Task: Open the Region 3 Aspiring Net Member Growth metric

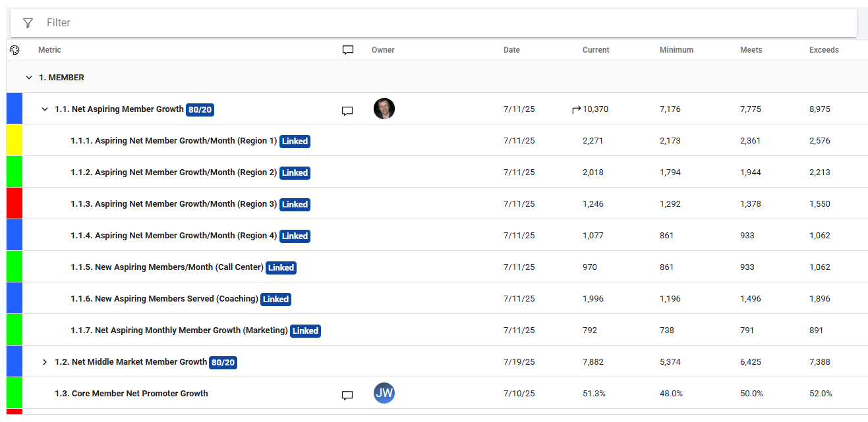Action: [x=174, y=204]
